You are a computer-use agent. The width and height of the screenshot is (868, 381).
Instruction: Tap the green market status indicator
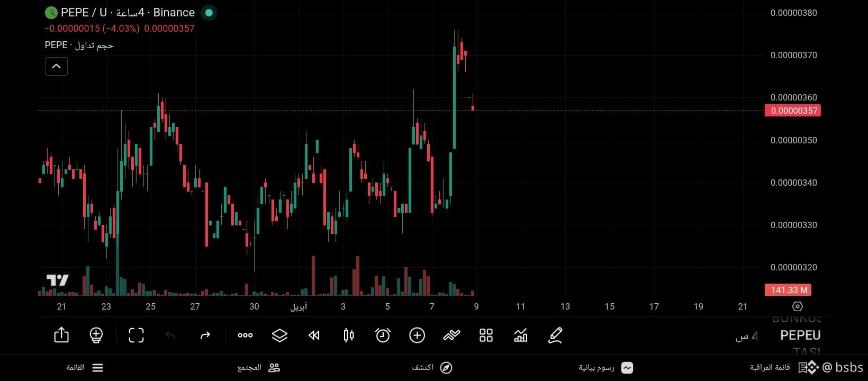(209, 13)
